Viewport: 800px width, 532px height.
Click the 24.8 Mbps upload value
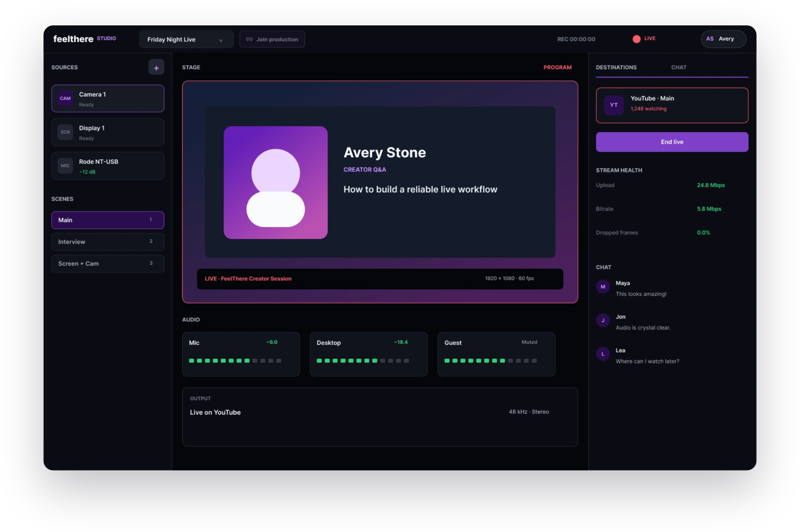click(711, 185)
